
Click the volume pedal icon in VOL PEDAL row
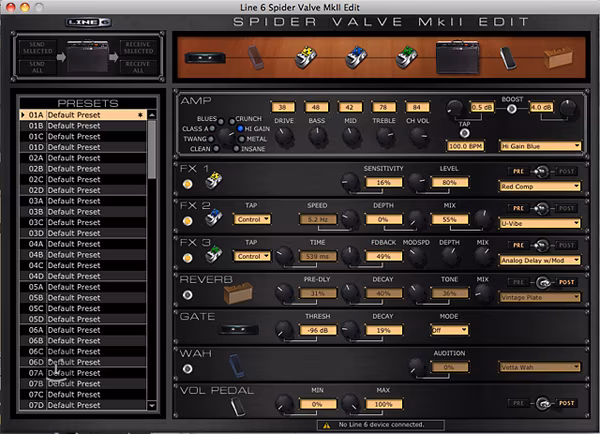238,406
